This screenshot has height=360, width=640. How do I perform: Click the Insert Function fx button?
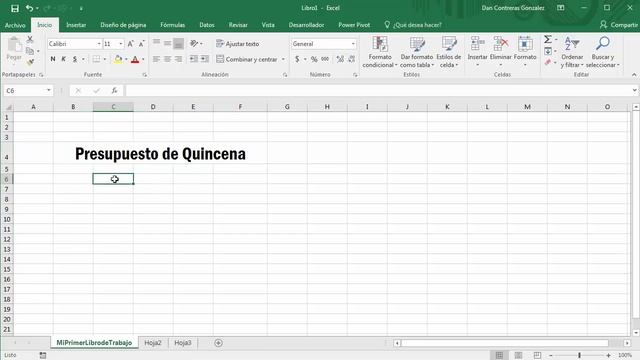pyautogui.click(x=114, y=91)
